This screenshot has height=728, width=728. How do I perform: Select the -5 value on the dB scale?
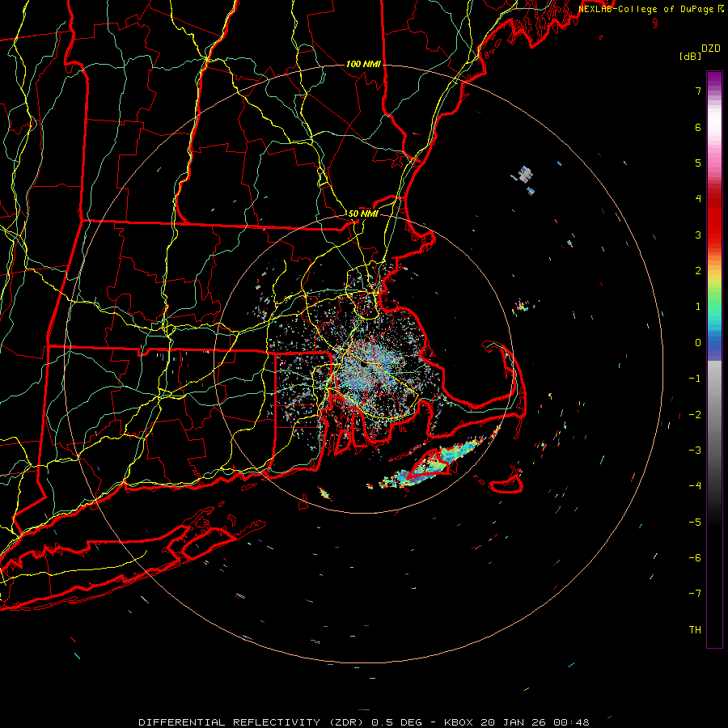click(695, 522)
